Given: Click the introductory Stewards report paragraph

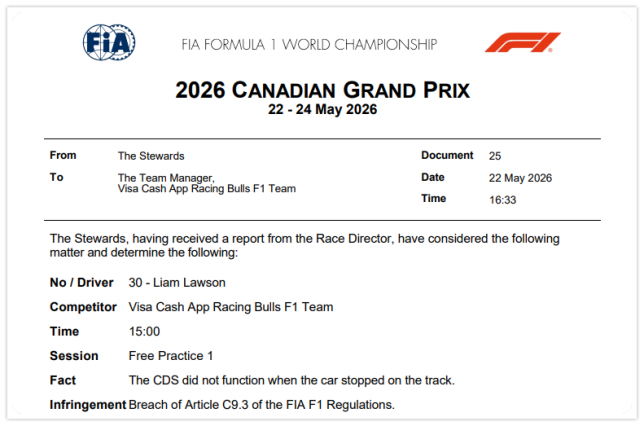Looking at the screenshot, I should click(304, 245).
